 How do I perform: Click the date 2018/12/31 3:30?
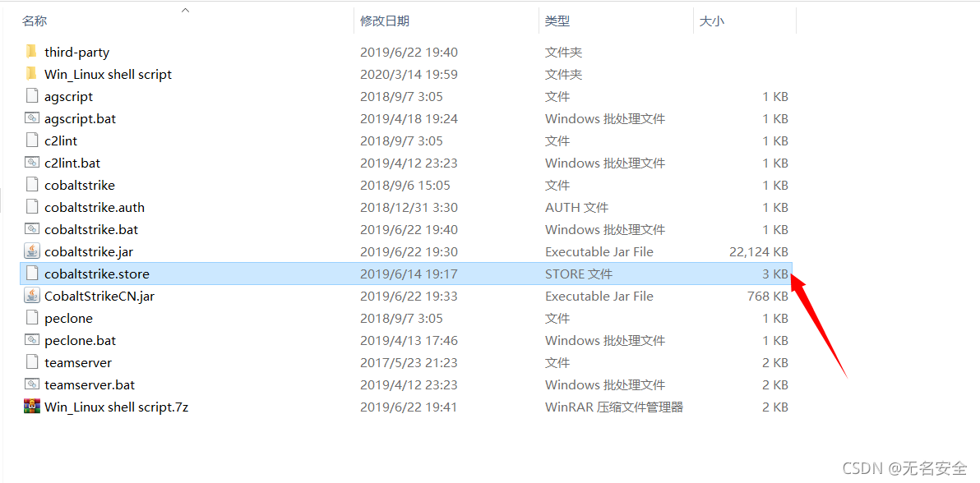(x=409, y=208)
